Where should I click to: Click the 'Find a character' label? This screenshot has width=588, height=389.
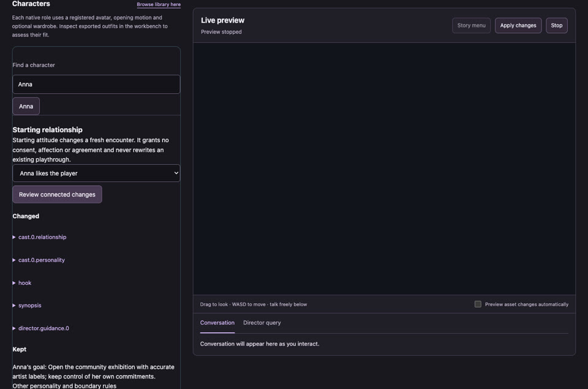click(33, 65)
